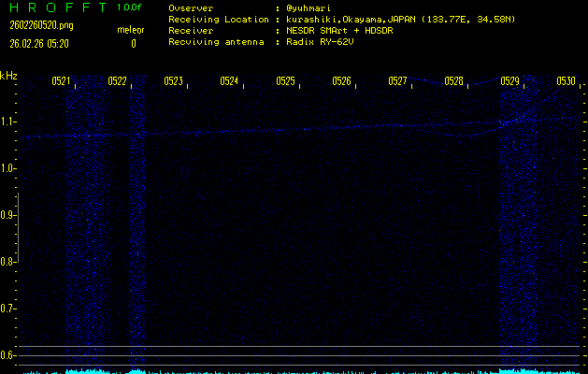Click the 0530 time marker
The height and width of the screenshot is (374, 588).
(x=566, y=81)
